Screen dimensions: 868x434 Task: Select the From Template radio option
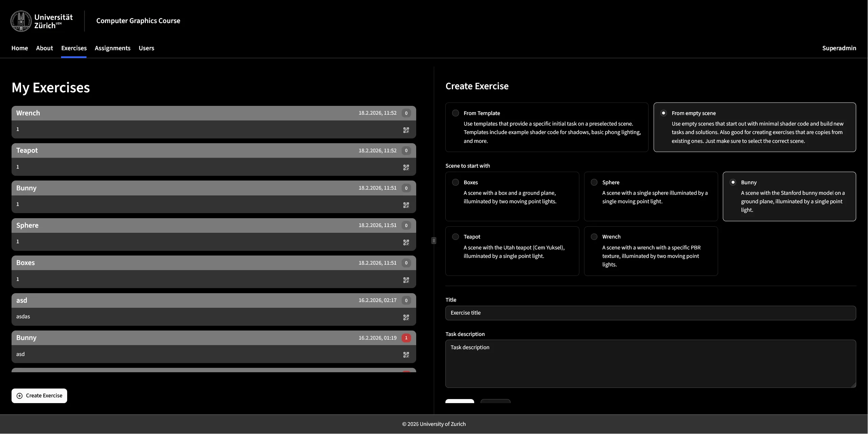[x=456, y=113]
